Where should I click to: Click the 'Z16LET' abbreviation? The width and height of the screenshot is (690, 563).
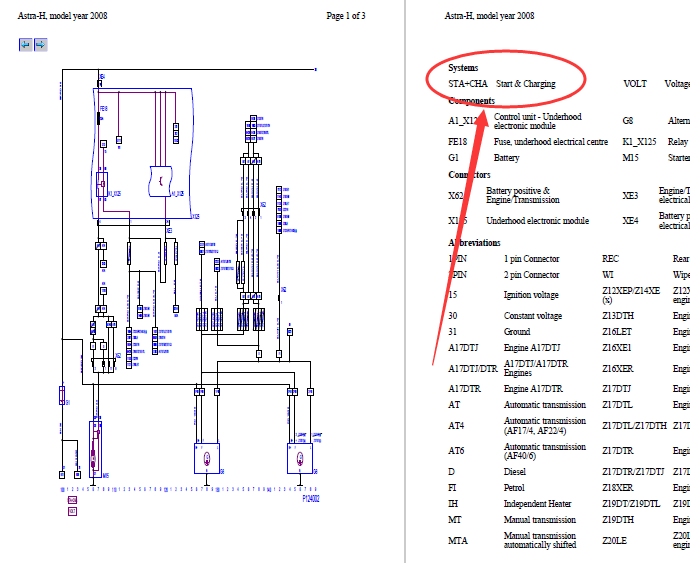(x=617, y=332)
